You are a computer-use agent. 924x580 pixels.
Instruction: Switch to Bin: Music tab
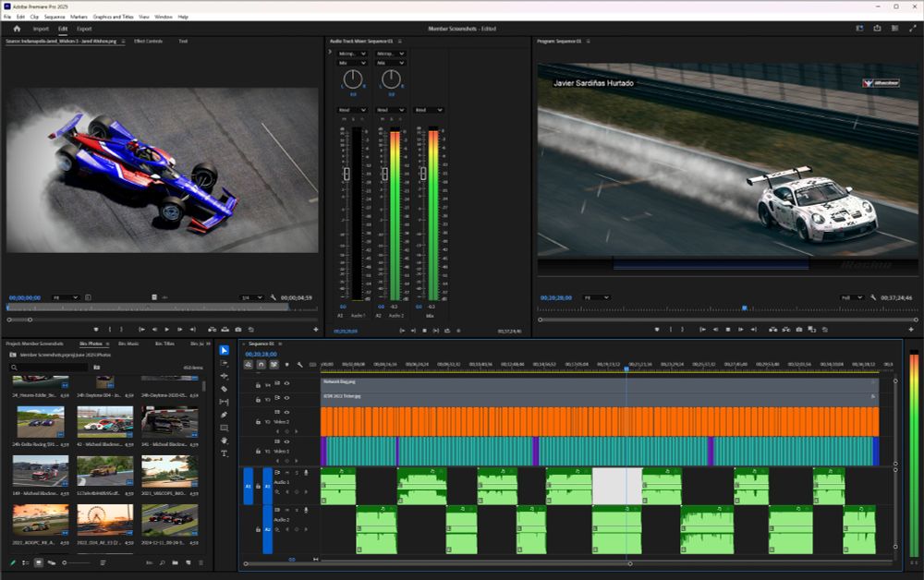pos(128,344)
